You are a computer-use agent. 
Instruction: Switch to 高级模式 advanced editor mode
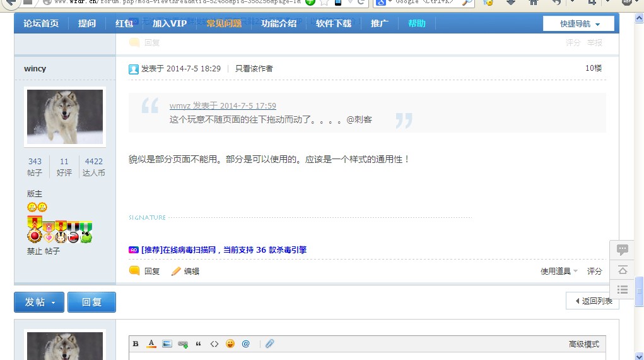point(583,344)
